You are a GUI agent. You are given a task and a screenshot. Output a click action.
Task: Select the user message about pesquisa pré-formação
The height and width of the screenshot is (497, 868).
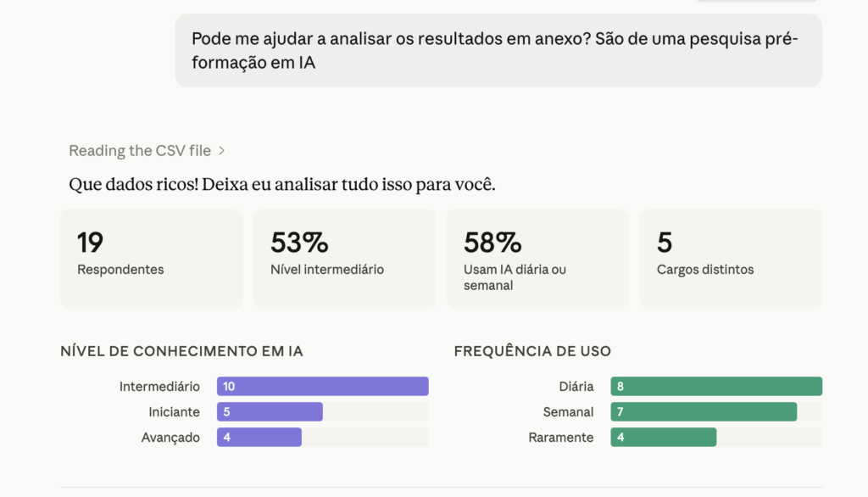pyautogui.click(x=498, y=50)
